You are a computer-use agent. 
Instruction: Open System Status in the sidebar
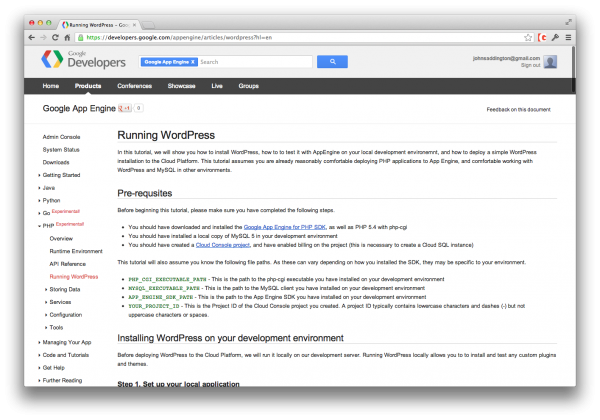[61, 150]
